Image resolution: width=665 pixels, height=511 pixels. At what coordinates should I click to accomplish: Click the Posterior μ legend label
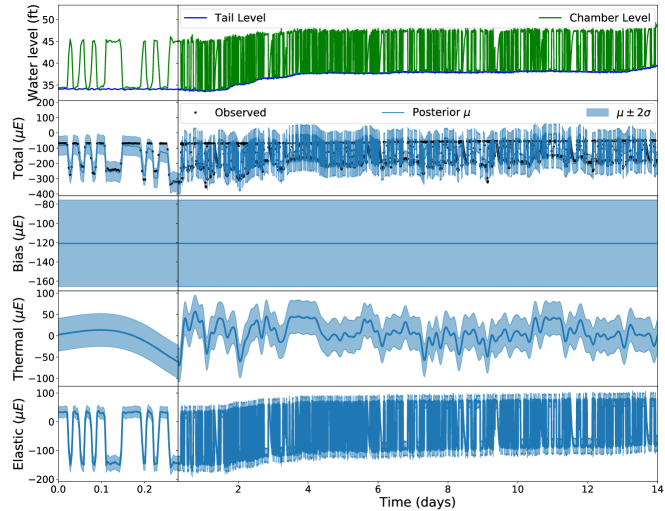[441, 112]
